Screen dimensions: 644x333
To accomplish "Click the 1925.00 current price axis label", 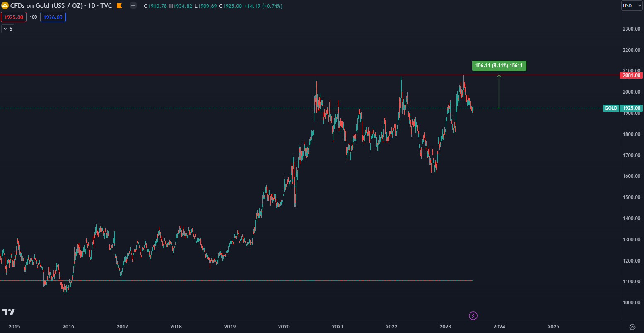I will click(x=632, y=108).
